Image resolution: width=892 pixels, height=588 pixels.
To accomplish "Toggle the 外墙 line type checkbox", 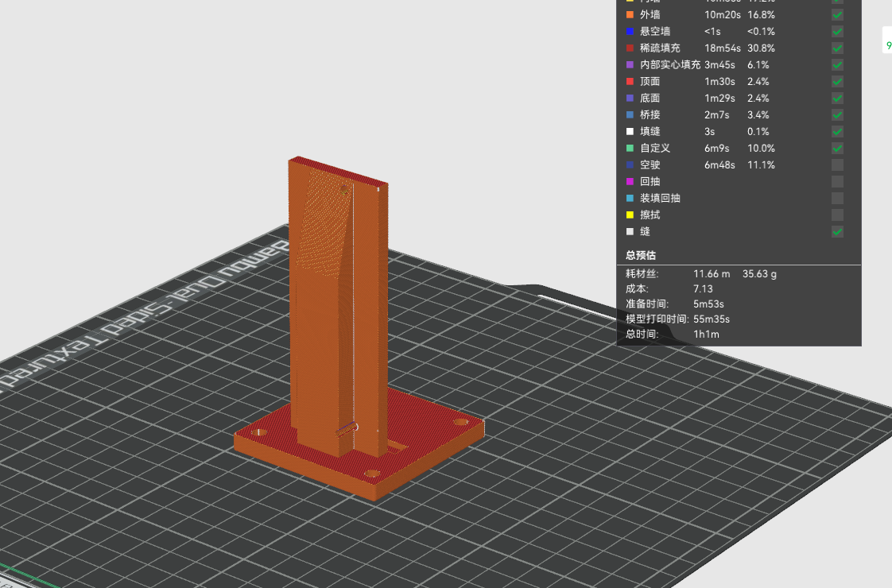I will (837, 15).
